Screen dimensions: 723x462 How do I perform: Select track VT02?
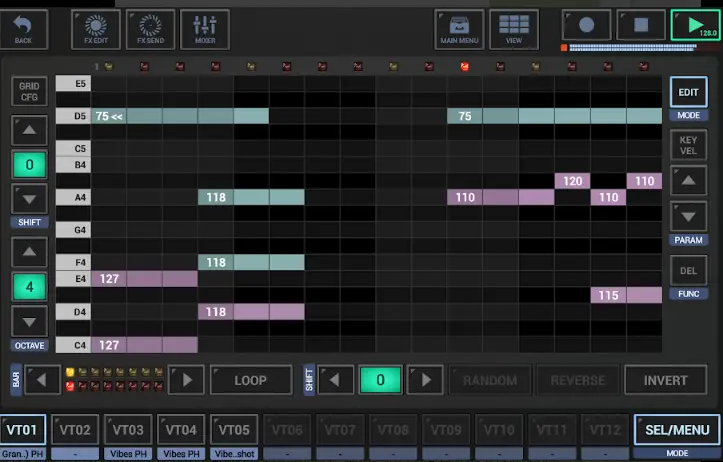tap(75, 430)
